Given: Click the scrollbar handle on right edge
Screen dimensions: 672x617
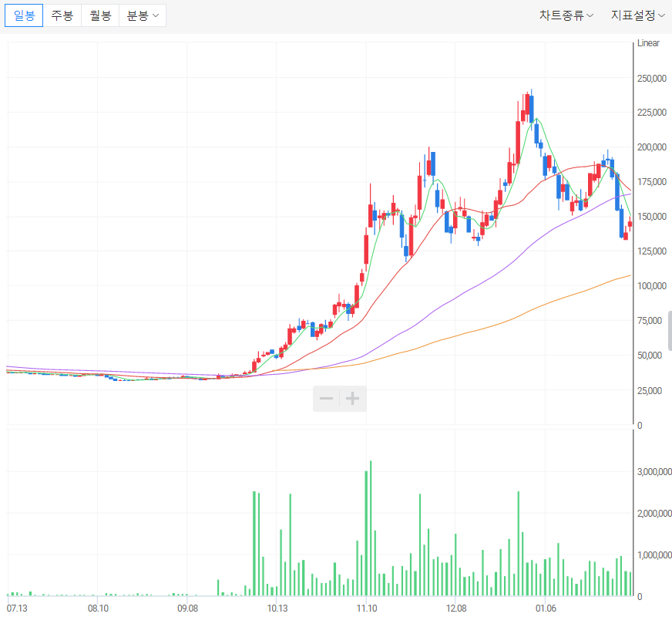Looking at the screenshot, I should pos(670,331).
